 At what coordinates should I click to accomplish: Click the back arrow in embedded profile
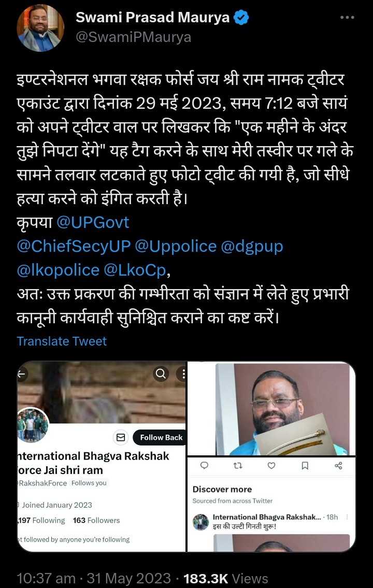(x=22, y=374)
